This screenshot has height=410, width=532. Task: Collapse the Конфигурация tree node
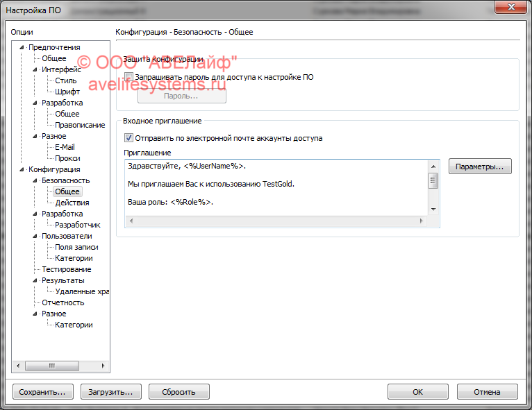22,169
